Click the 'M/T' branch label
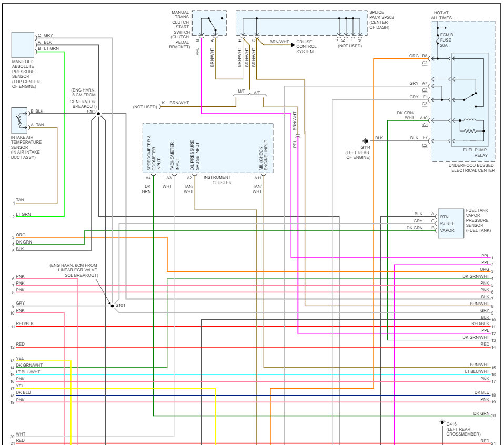Viewport: 504px width, 445px height. point(241,91)
